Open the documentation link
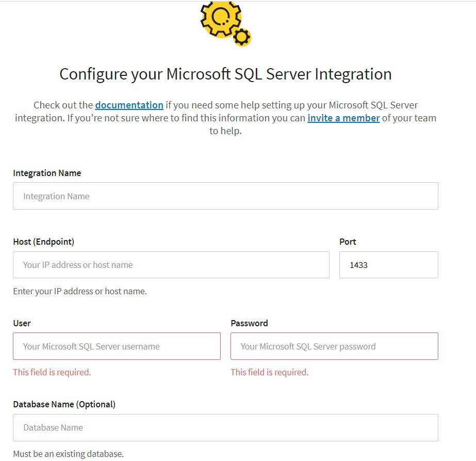The height and width of the screenshot is (461, 476). pos(129,105)
